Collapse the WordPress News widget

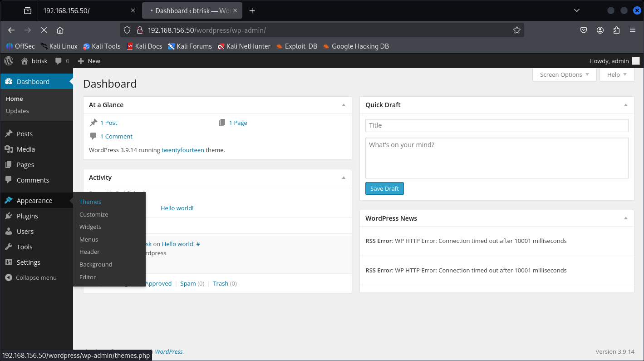click(x=626, y=218)
